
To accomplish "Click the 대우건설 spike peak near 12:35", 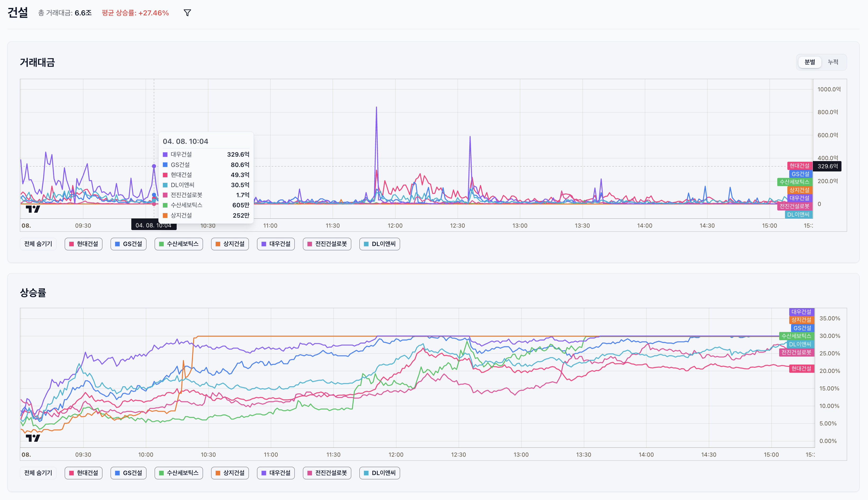I will [470, 137].
